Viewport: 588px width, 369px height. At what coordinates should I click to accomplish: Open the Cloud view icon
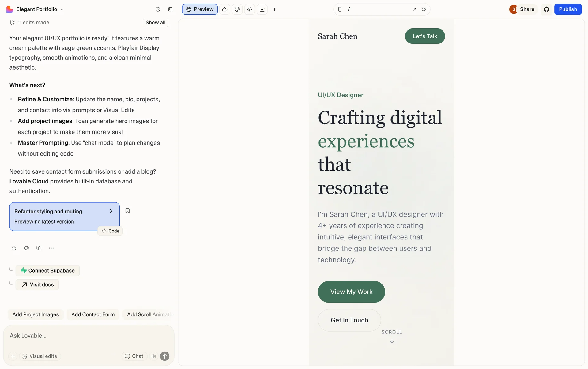225,9
